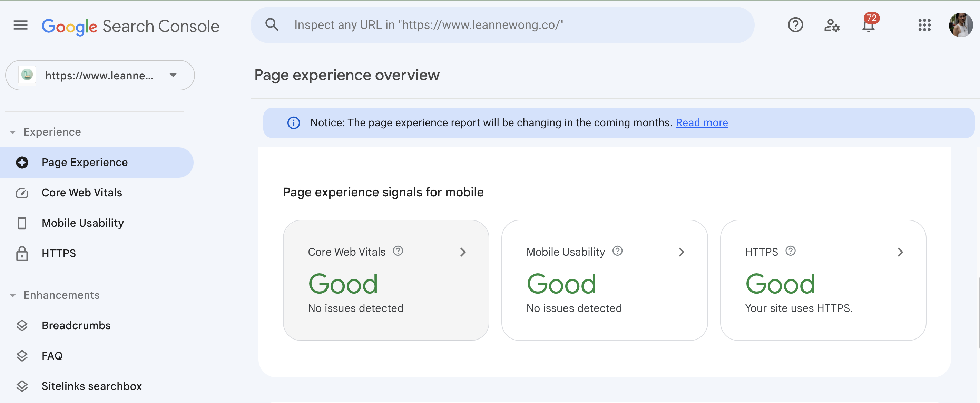980x403 pixels.
Task: Click the Page Experience star icon
Action: pyautogui.click(x=22, y=163)
